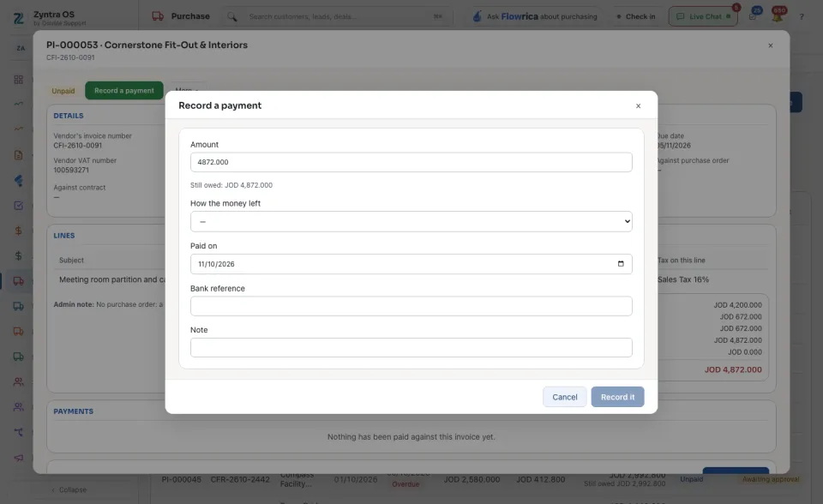
Task: Click the Zyntra OS logo
Action: [18, 18]
